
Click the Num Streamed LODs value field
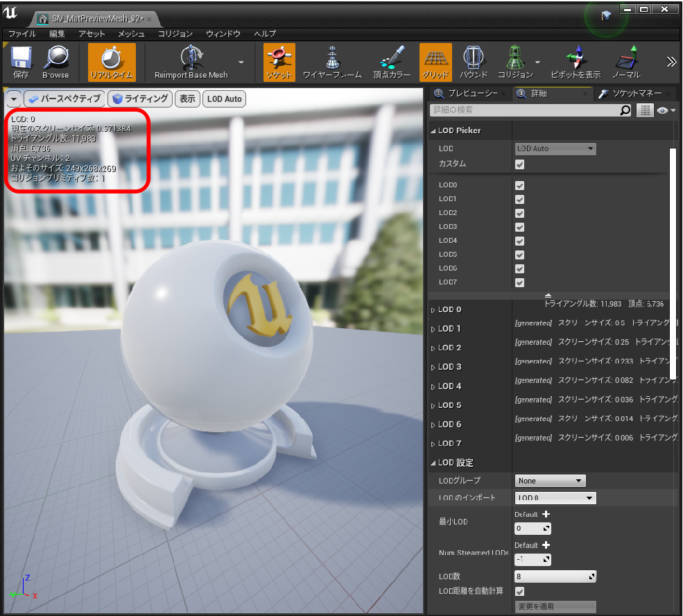click(533, 559)
